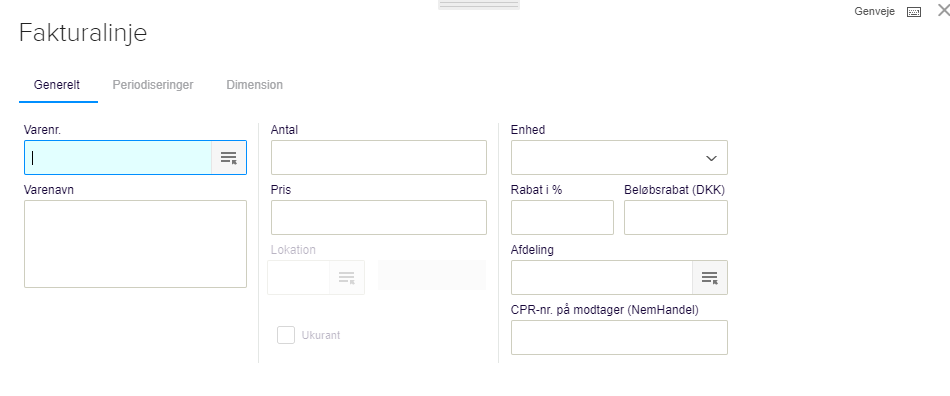The image size is (950, 396).
Task: Switch to the Dimension tab
Action: coord(254,85)
